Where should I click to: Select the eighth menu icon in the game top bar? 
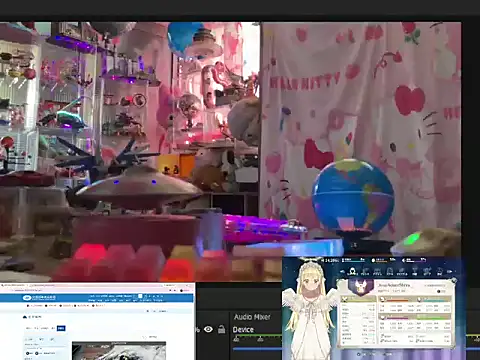pyautogui.click(x=440, y=272)
